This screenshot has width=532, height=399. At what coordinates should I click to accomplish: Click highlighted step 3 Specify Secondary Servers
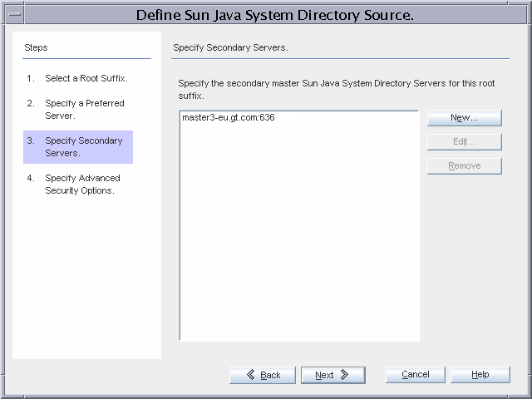(78, 147)
